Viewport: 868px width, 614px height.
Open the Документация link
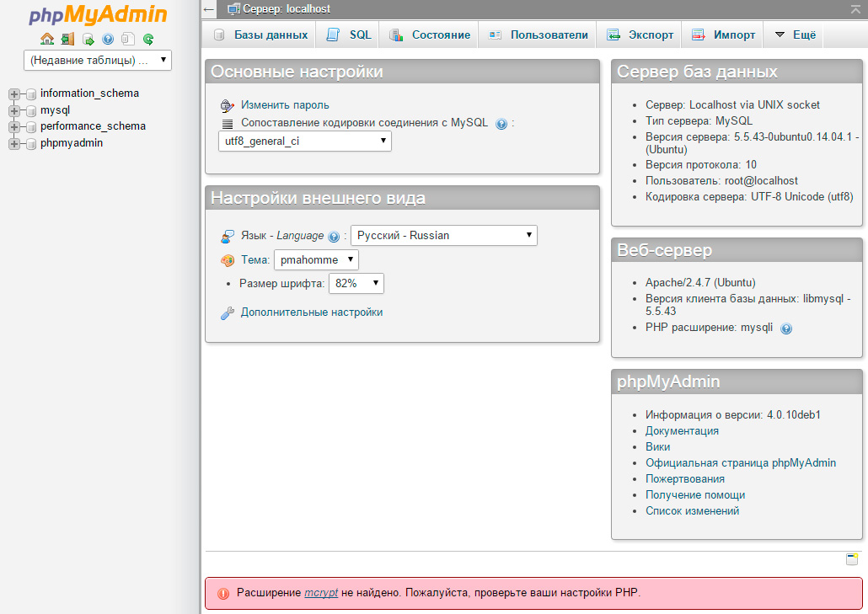tap(682, 431)
